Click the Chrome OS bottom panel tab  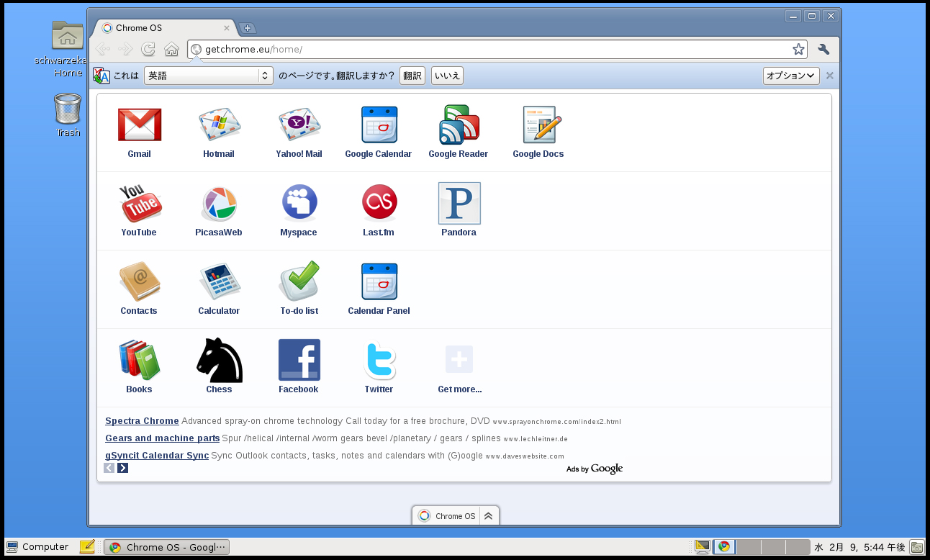click(447, 516)
